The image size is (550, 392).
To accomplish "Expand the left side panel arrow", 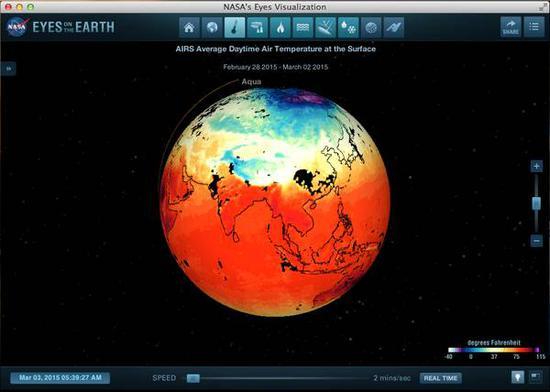I will [x=8, y=68].
